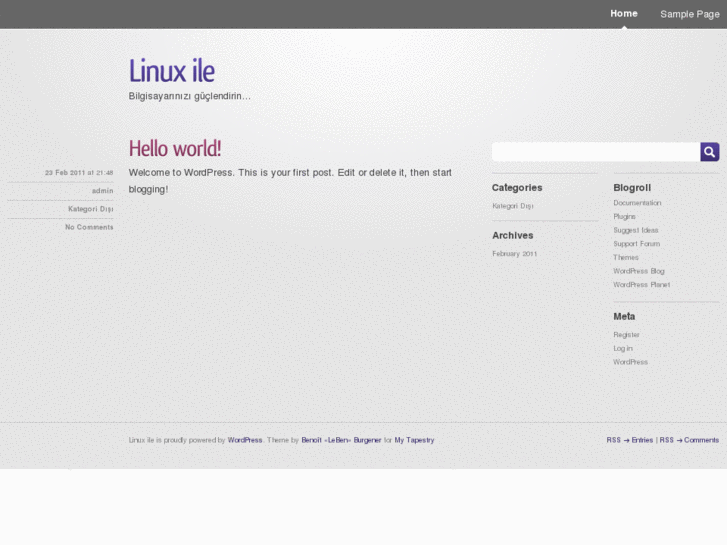Click the Welcome to WordPress post text
The height and width of the screenshot is (545, 727).
(290, 181)
